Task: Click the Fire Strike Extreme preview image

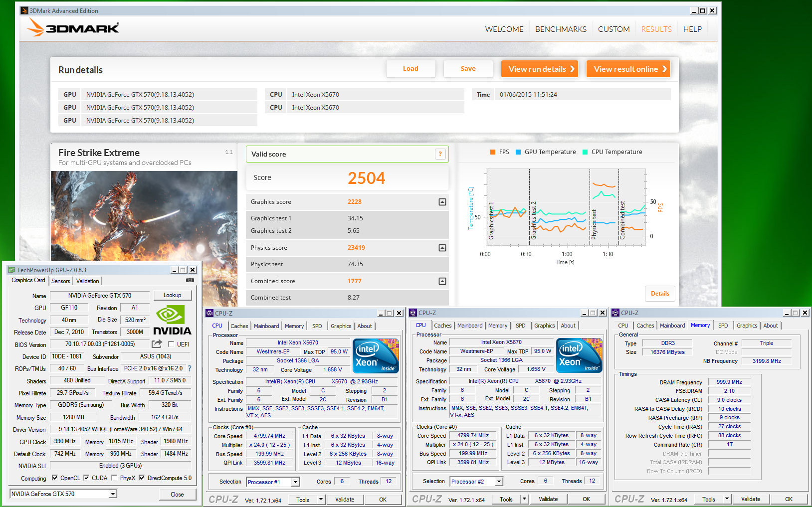Action: coord(144,215)
